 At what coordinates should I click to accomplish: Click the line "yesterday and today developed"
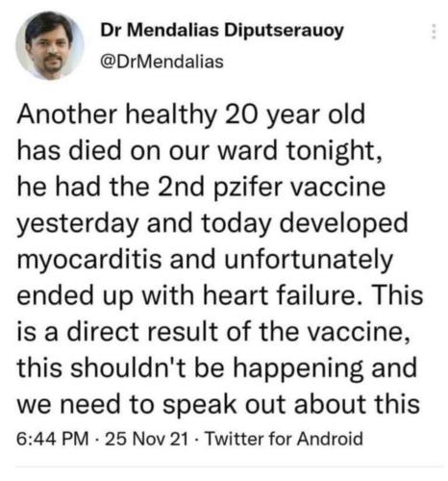click(x=212, y=224)
